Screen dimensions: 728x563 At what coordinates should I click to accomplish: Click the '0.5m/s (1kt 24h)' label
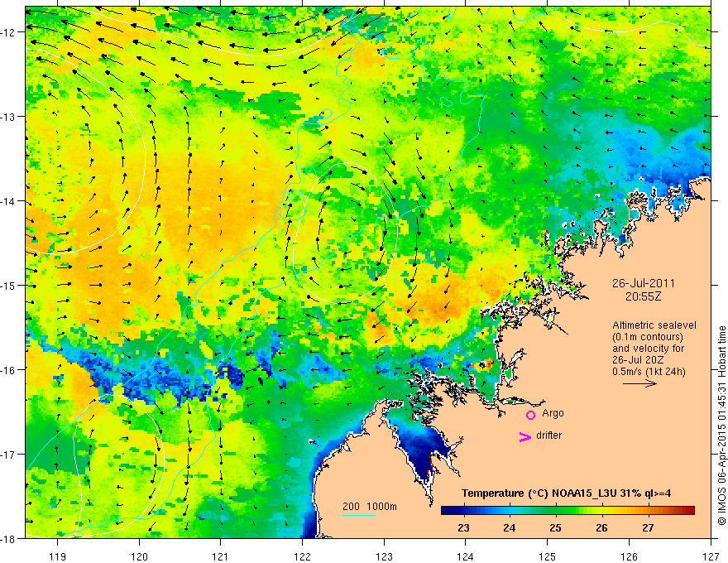point(648,372)
